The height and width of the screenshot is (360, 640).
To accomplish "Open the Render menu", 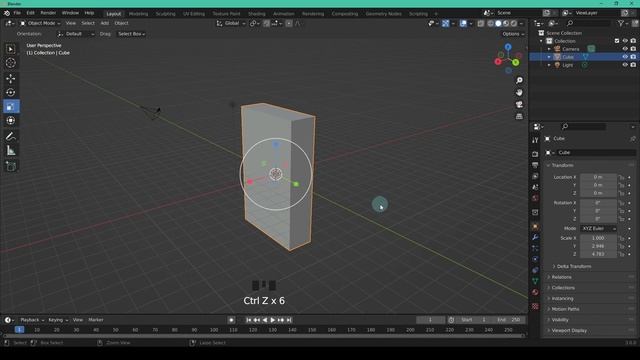I will [48, 13].
